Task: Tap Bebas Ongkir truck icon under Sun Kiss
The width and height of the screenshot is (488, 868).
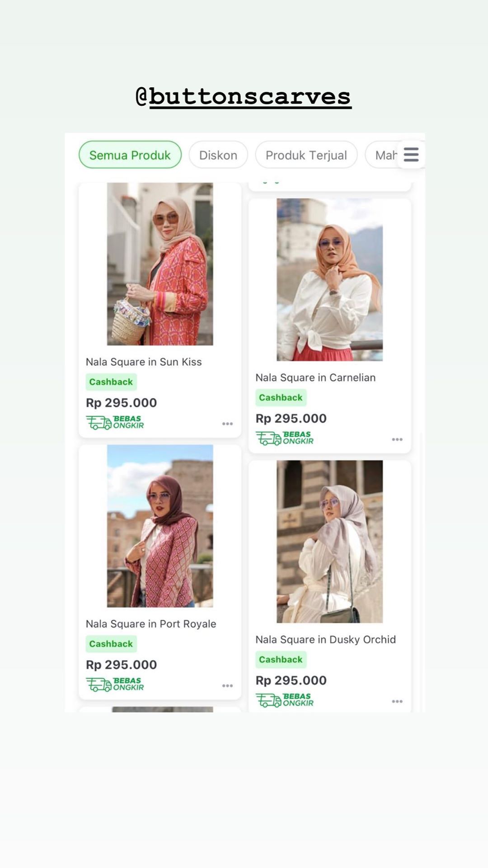Action: click(99, 423)
